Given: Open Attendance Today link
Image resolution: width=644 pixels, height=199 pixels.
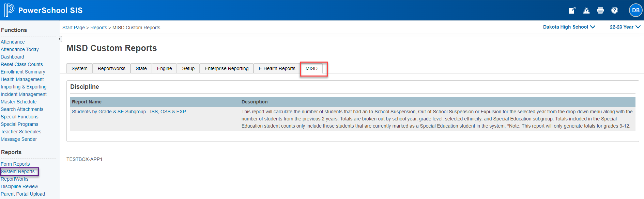Looking at the screenshot, I should tap(20, 49).
